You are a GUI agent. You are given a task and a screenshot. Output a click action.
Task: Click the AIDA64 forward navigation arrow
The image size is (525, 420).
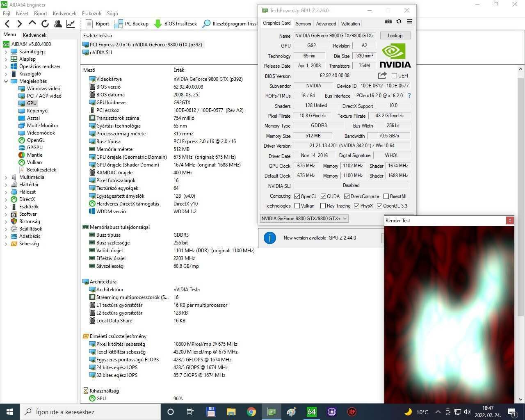(19, 24)
